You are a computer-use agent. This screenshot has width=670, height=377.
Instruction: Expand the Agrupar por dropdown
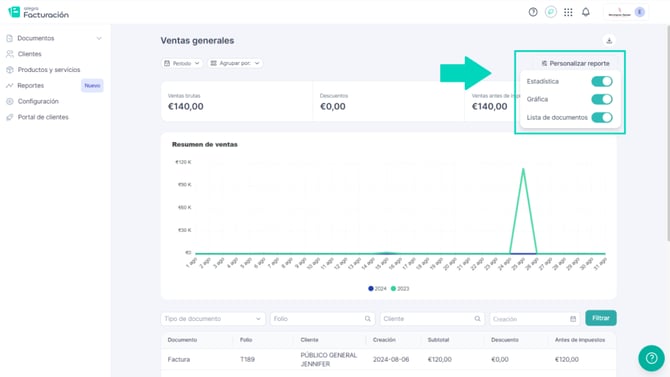235,63
